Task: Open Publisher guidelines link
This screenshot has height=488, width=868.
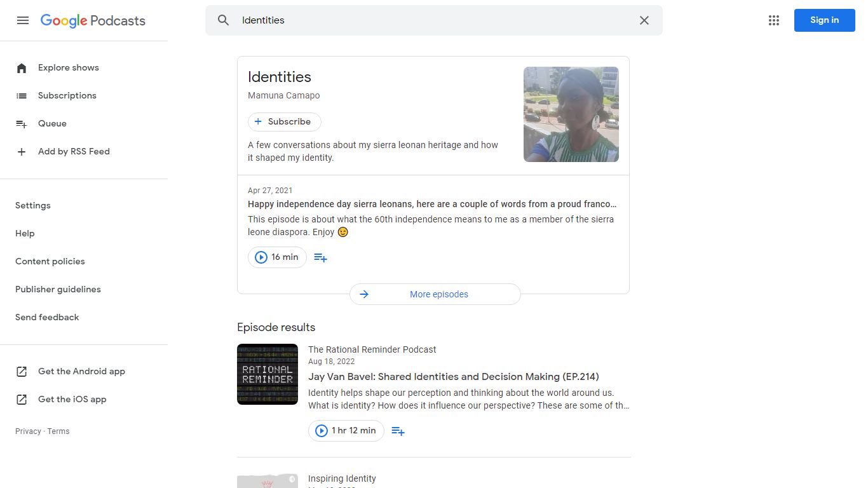Action: [58, 290]
